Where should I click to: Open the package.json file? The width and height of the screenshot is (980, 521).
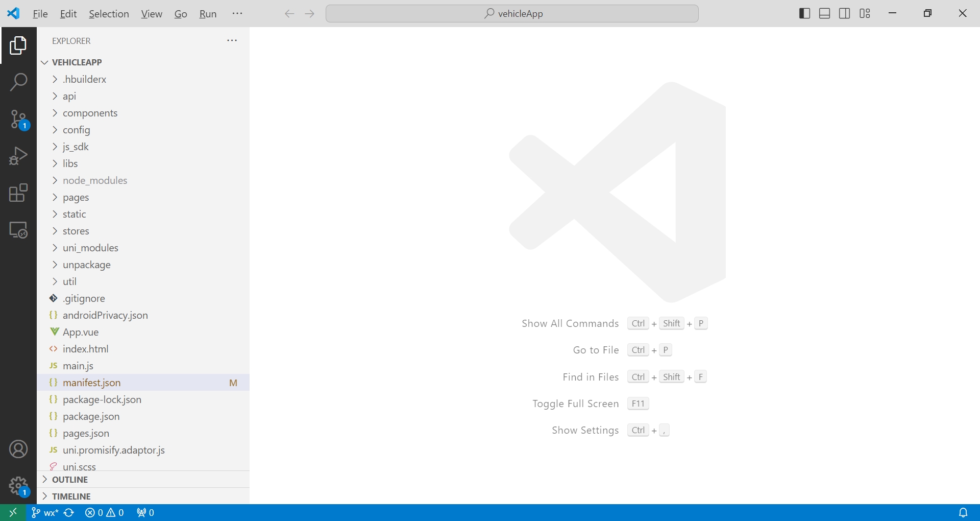[143, 416]
